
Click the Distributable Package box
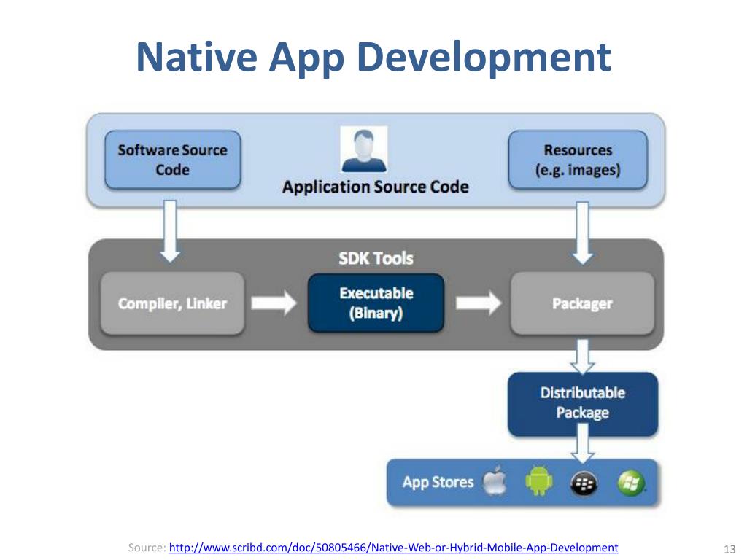click(x=583, y=403)
